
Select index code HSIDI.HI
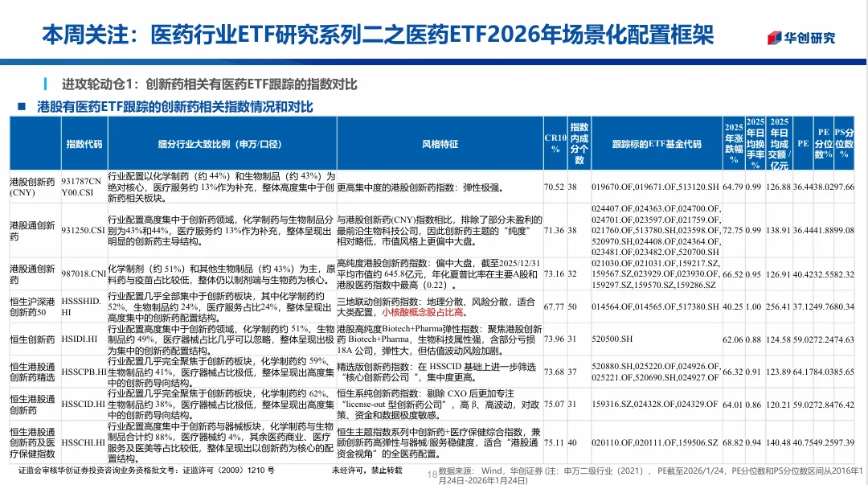pos(79,339)
